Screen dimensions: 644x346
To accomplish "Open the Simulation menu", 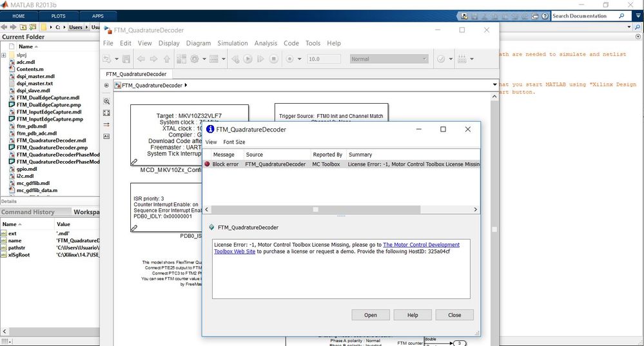I will (x=233, y=43).
